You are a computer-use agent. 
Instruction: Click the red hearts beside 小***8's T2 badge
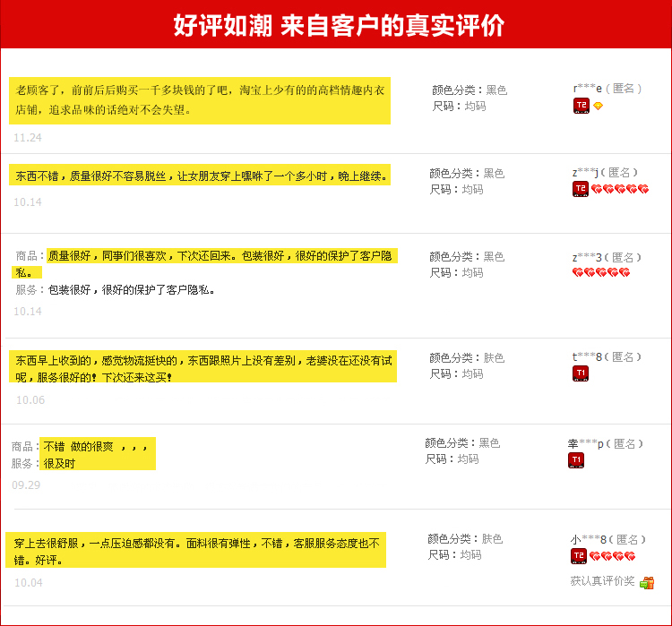point(612,556)
